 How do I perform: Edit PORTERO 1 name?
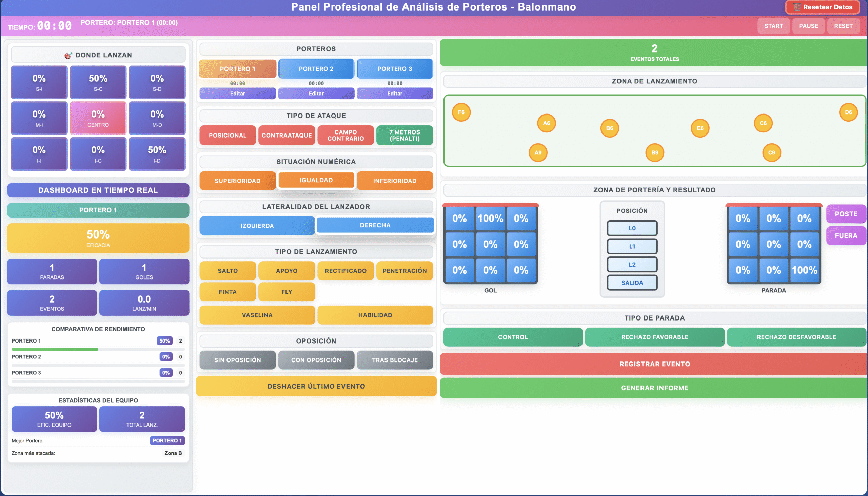237,94
